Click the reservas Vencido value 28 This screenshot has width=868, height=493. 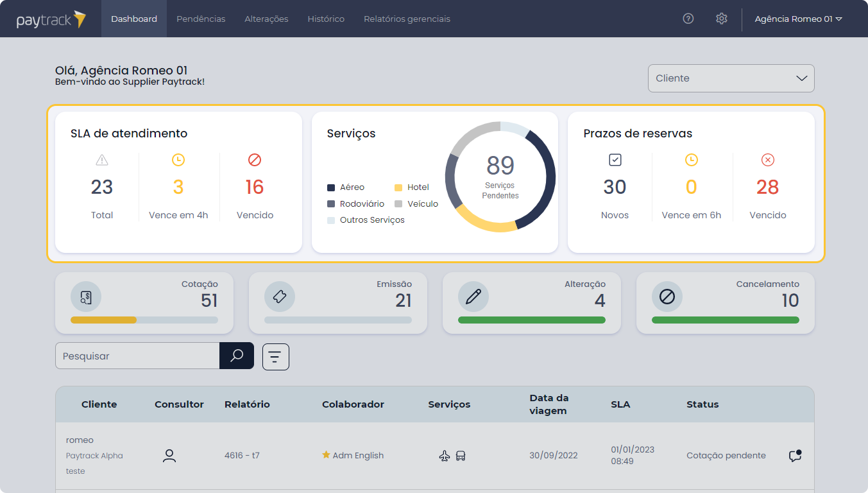pyautogui.click(x=768, y=187)
